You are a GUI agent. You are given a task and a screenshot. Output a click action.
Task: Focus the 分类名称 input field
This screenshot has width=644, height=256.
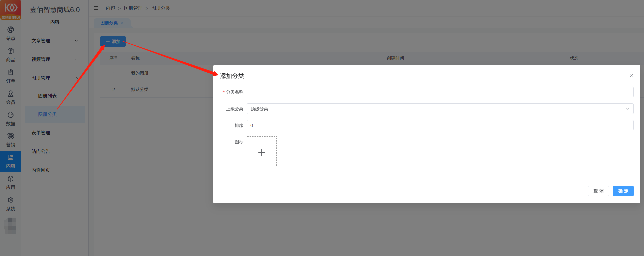pyautogui.click(x=440, y=92)
